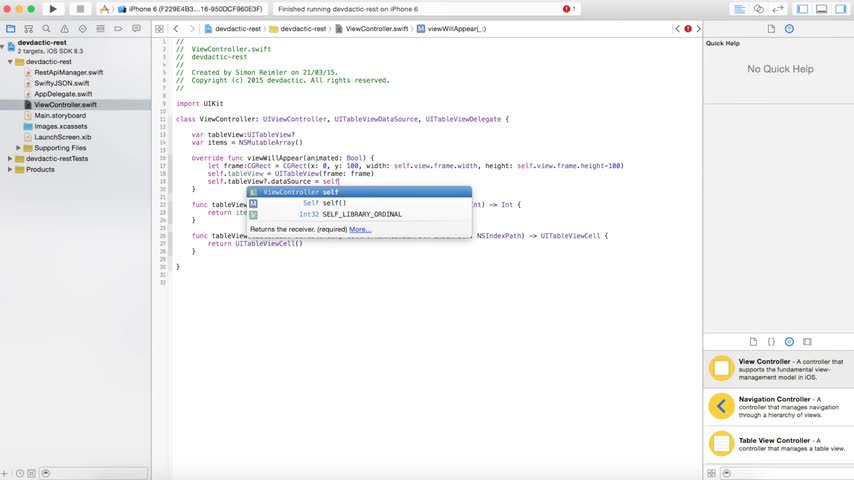Go back in editor history

176,29
